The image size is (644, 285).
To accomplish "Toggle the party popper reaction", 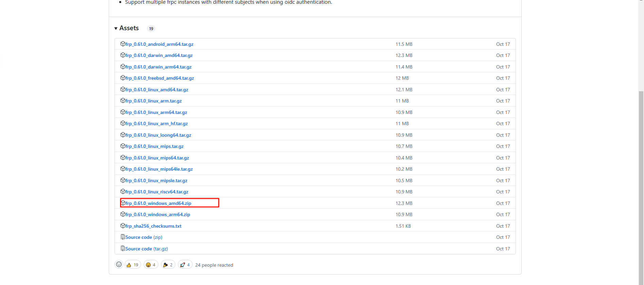I will [168, 265].
